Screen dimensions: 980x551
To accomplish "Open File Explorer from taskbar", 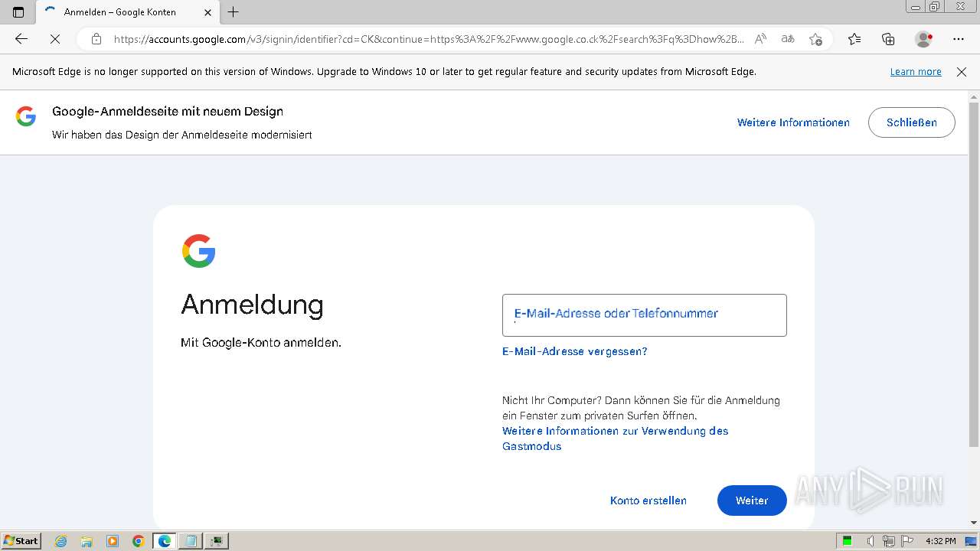I will click(87, 541).
